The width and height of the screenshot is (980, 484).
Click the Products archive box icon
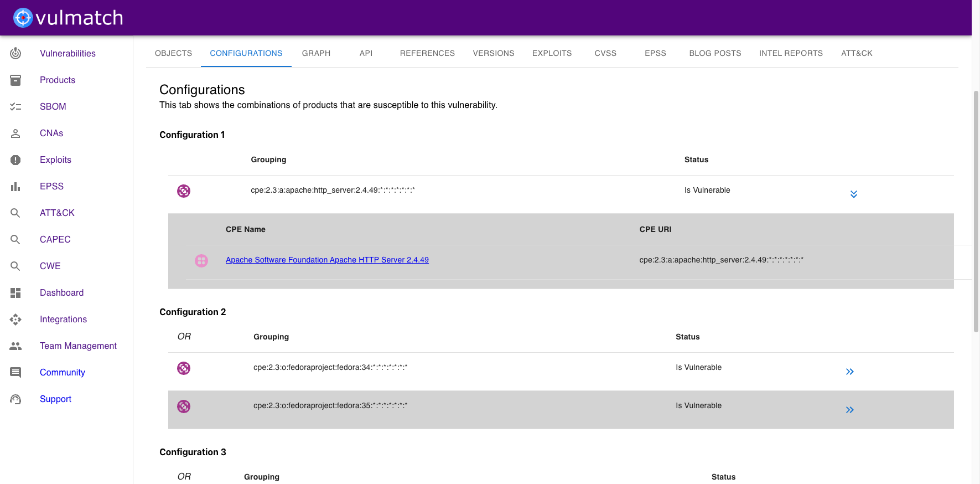pos(15,80)
